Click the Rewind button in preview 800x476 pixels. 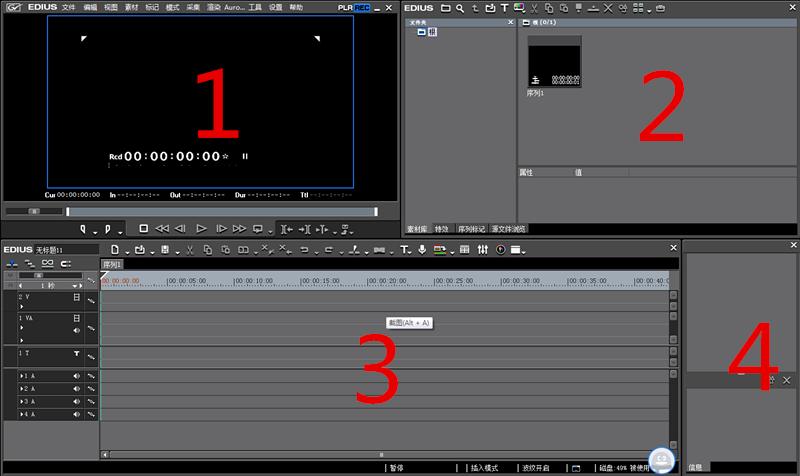tap(162, 229)
